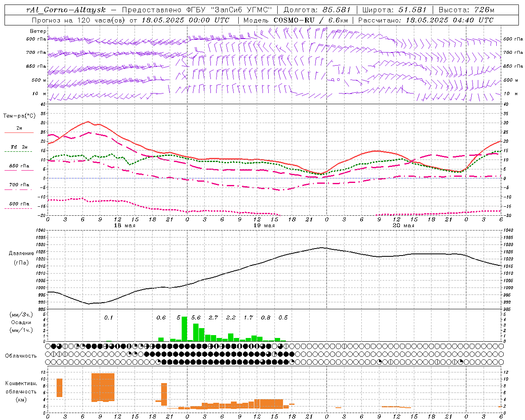
Task: Click the '(гПа)' unit under Давление
Action: click(21, 262)
